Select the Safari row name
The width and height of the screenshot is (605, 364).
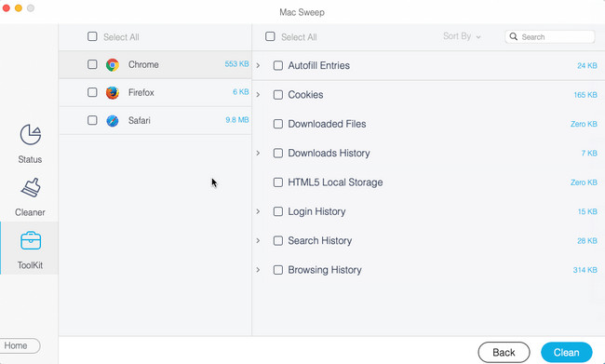pyautogui.click(x=140, y=120)
